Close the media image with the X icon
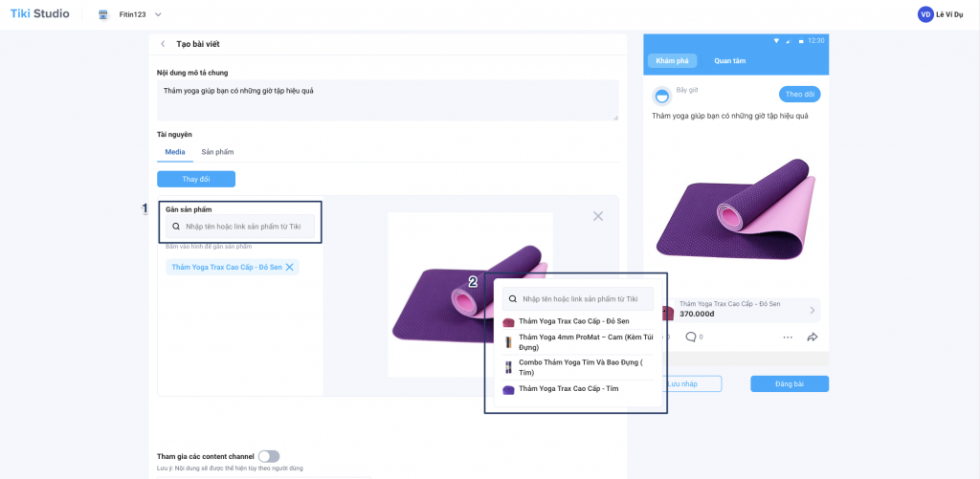980x479 pixels. coord(598,216)
